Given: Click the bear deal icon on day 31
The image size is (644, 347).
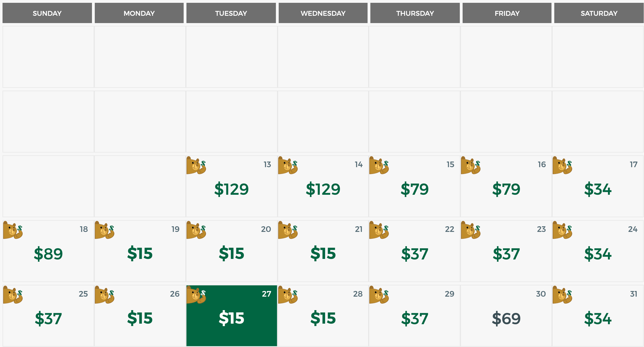Looking at the screenshot, I should coord(562,295).
